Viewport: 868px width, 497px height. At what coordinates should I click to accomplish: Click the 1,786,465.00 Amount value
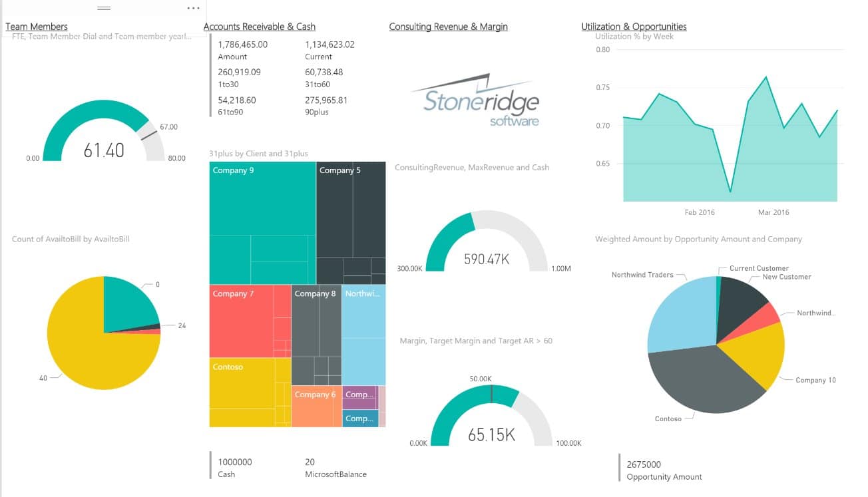click(243, 45)
